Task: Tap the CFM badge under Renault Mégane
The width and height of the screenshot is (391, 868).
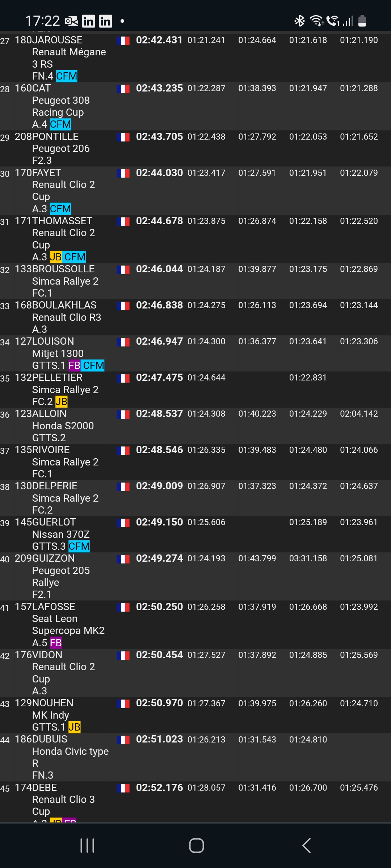Action: pyautogui.click(x=67, y=76)
